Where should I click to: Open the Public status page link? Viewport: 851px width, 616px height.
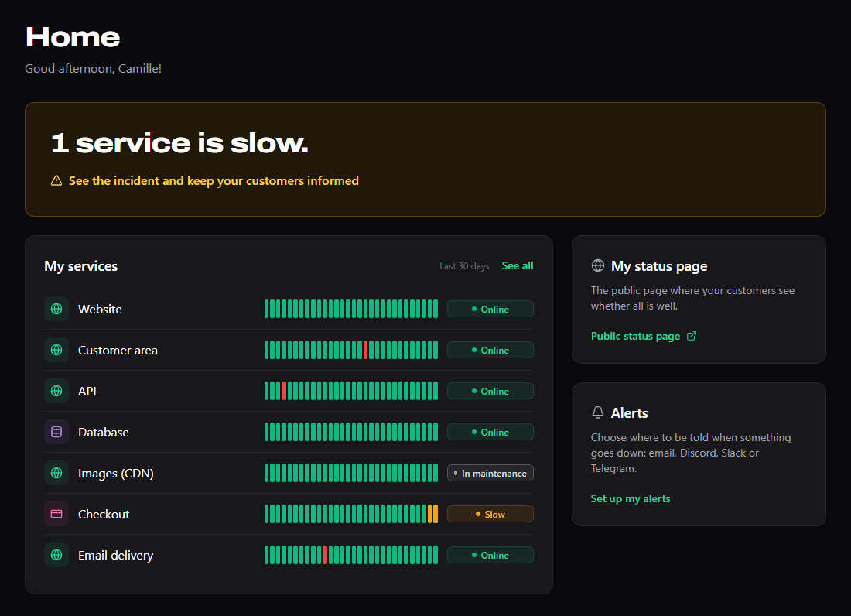(644, 336)
